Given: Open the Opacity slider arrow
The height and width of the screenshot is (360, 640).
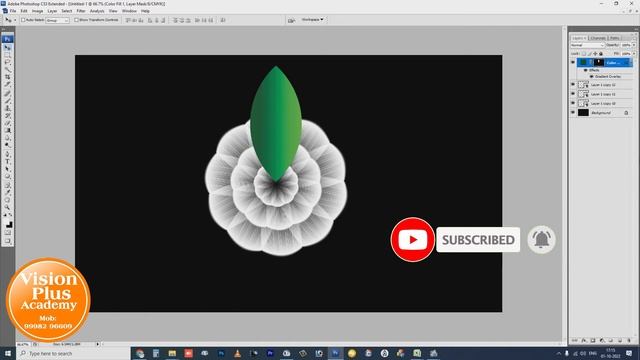Looking at the screenshot, I should click(x=633, y=45).
